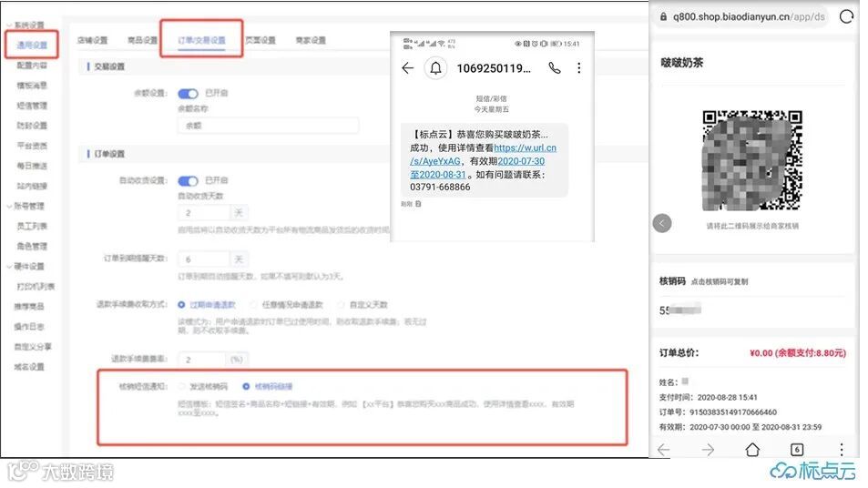Go forward in the mobile browser bottom bar
Image resolution: width=868 pixels, height=488 pixels.
pos(708,449)
